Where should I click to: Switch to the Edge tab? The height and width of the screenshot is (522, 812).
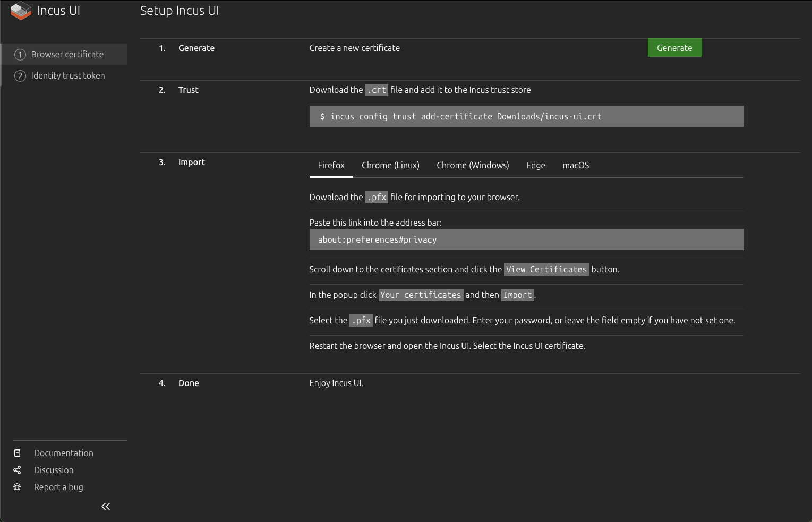coord(536,165)
